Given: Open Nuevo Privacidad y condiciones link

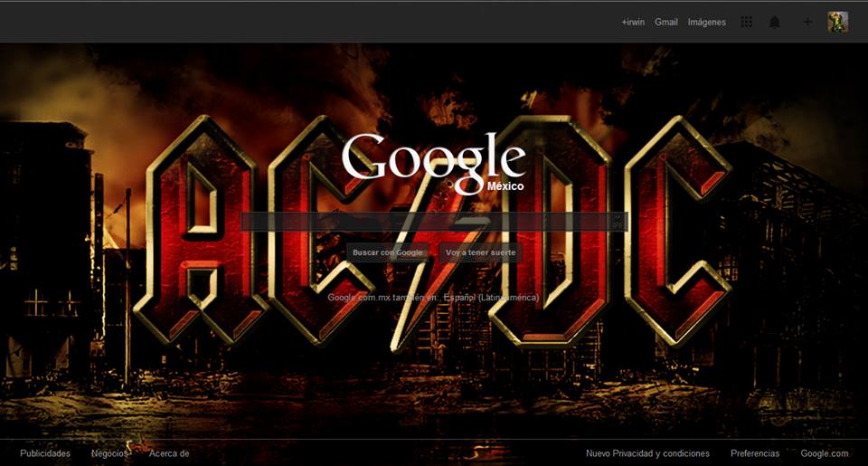Looking at the screenshot, I should coord(647,453).
